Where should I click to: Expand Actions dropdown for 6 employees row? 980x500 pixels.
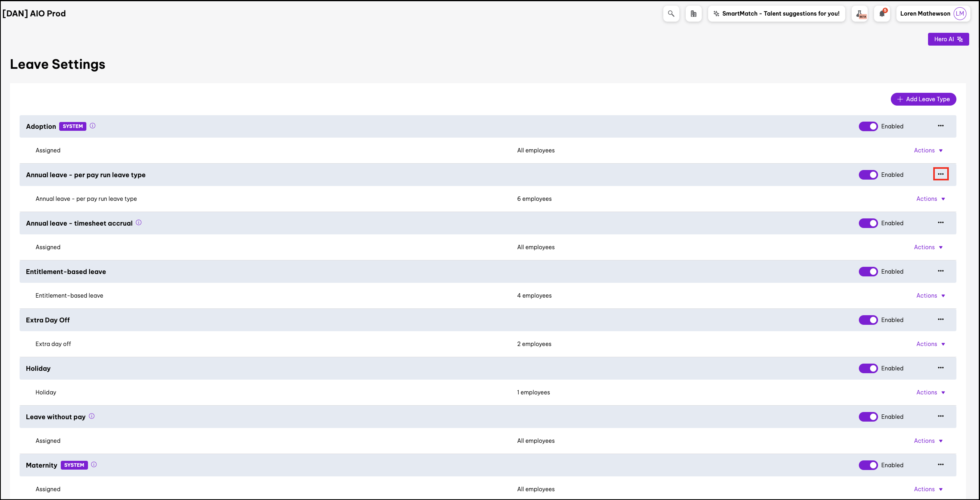pyautogui.click(x=930, y=199)
